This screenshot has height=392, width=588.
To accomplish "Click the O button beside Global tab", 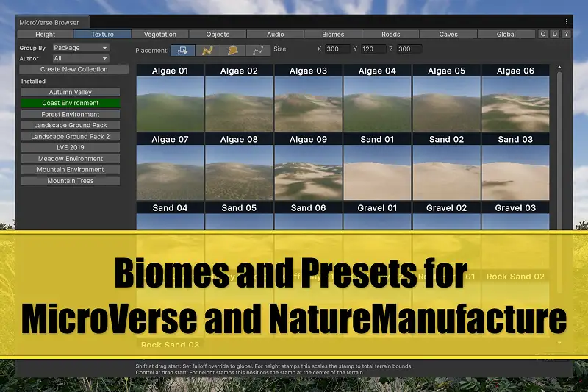I will (542, 34).
